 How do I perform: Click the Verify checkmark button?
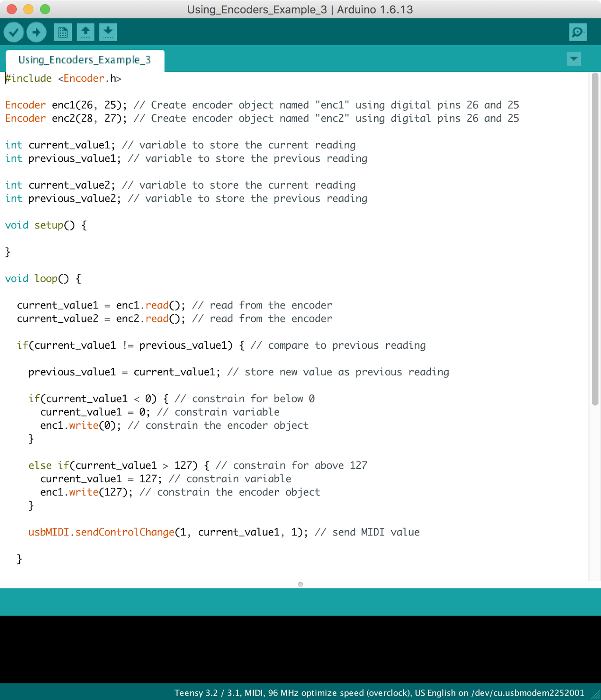coord(14,32)
